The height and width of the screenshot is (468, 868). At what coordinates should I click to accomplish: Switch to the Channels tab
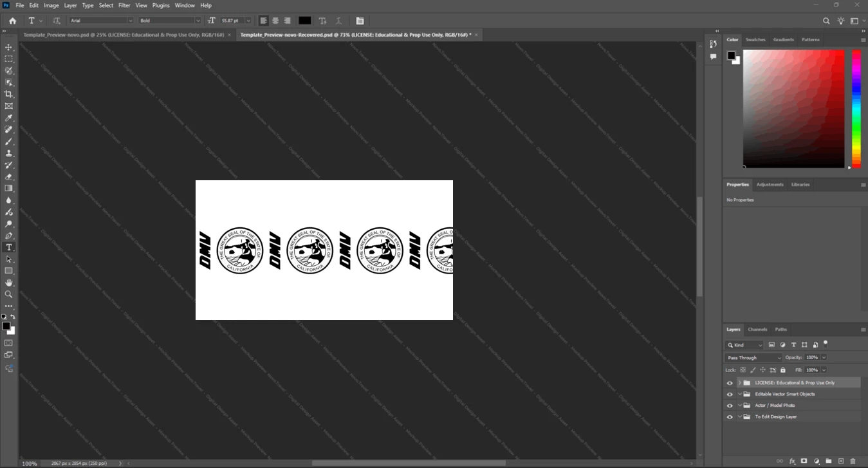(757, 329)
